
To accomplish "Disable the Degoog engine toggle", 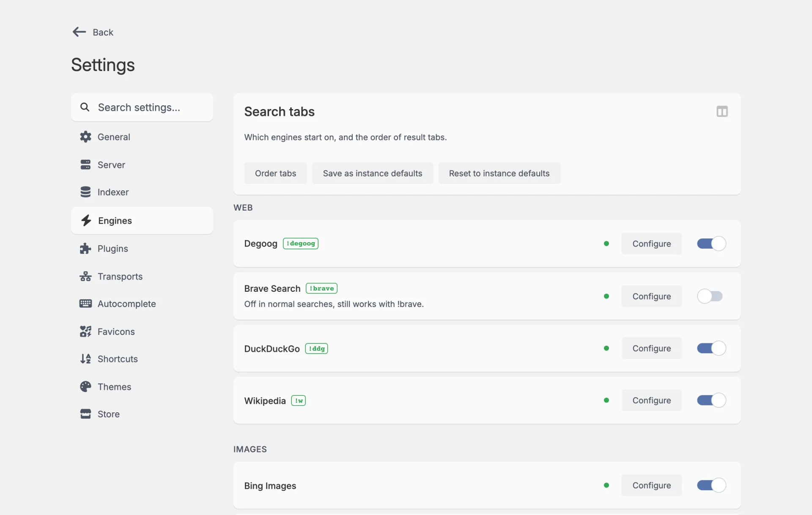I will point(711,244).
